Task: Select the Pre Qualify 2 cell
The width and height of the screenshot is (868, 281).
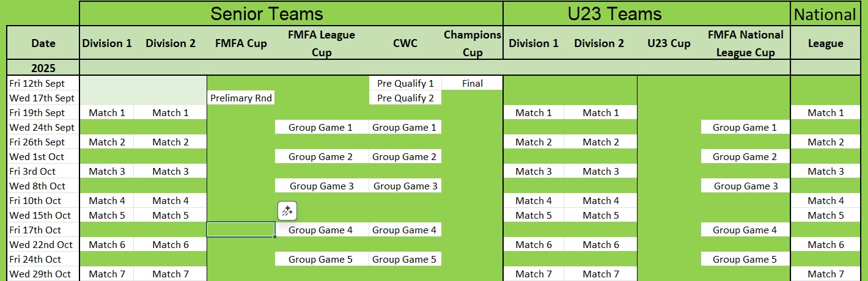Action: 405,98
